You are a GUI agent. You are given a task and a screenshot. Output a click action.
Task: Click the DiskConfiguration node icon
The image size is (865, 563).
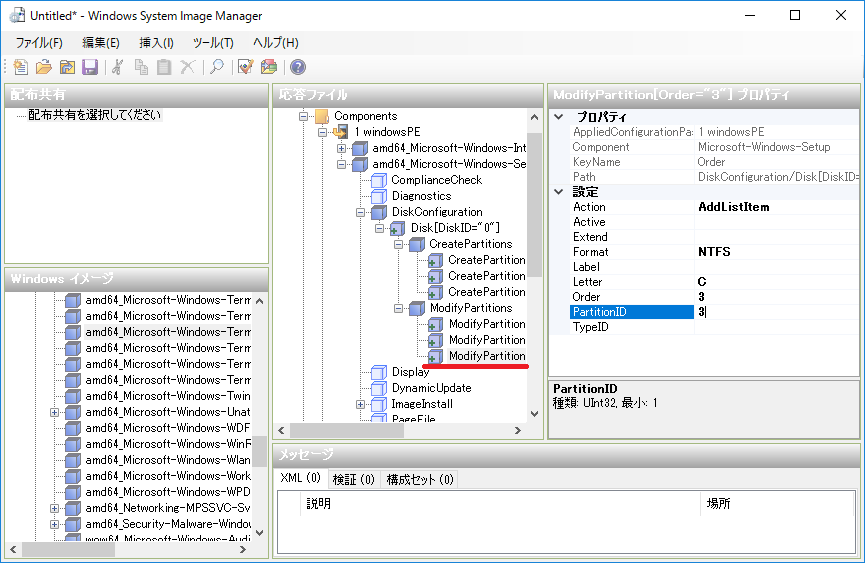378,212
